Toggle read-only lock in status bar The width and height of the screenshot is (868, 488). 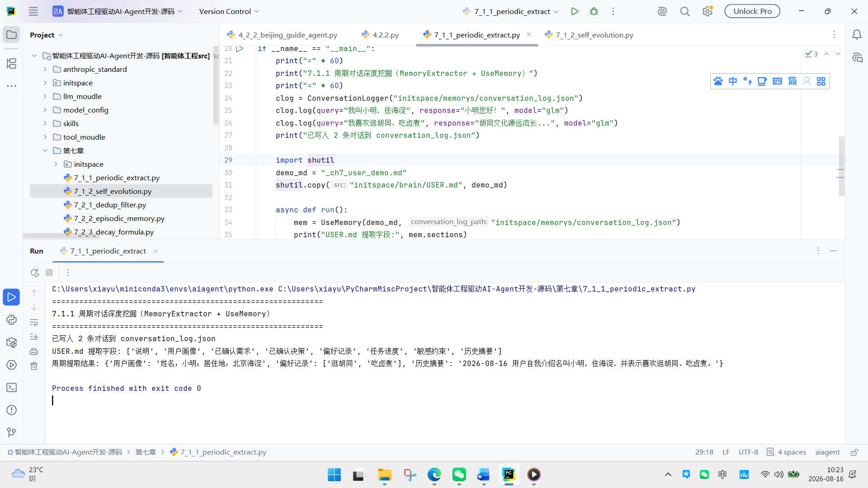(x=854, y=452)
